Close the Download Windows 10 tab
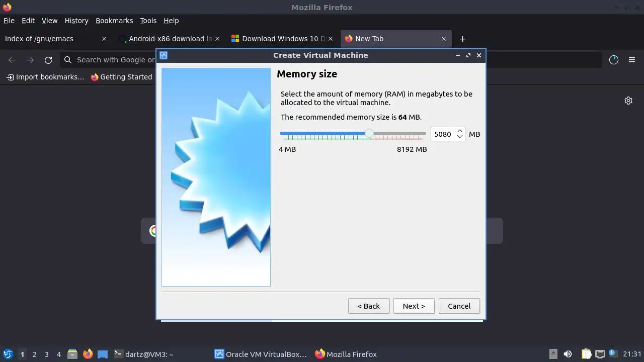 331,39
